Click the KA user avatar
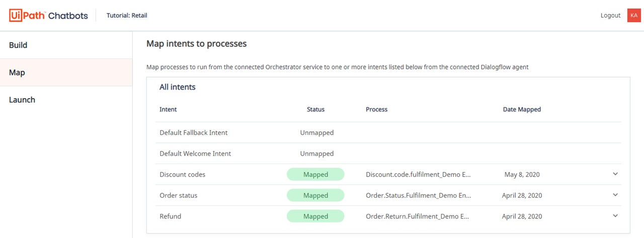The height and width of the screenshot is (238, 644). coord(633,16)
